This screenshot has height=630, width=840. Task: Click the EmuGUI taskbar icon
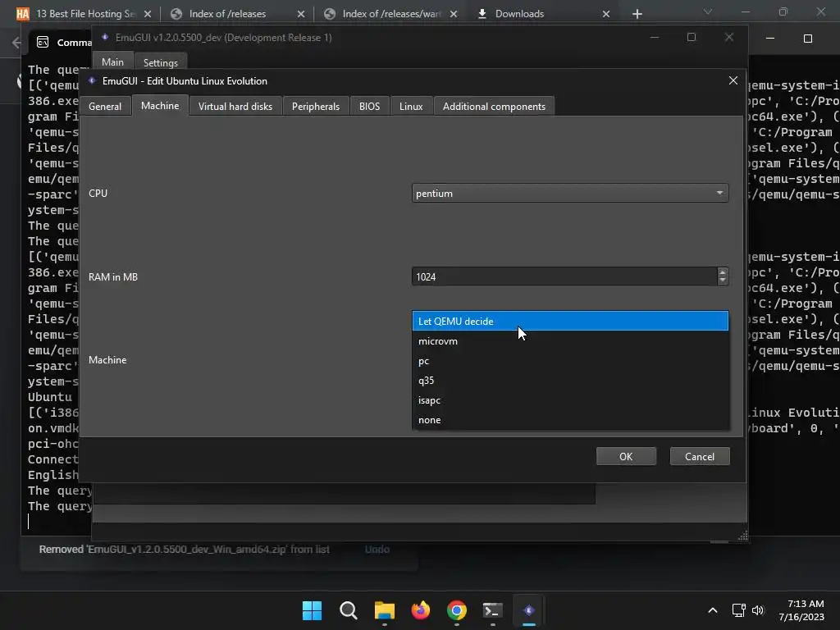[x=529, y=610]
